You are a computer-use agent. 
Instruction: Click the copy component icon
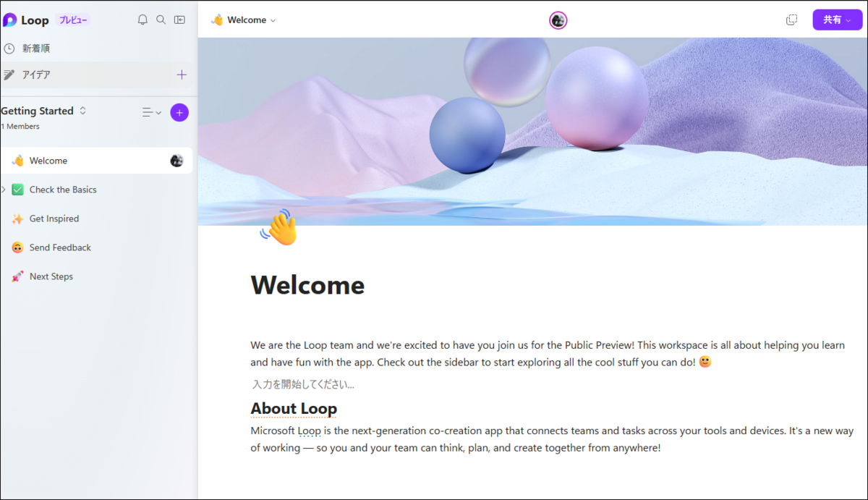pyautogui.click(x=791, y=20)
